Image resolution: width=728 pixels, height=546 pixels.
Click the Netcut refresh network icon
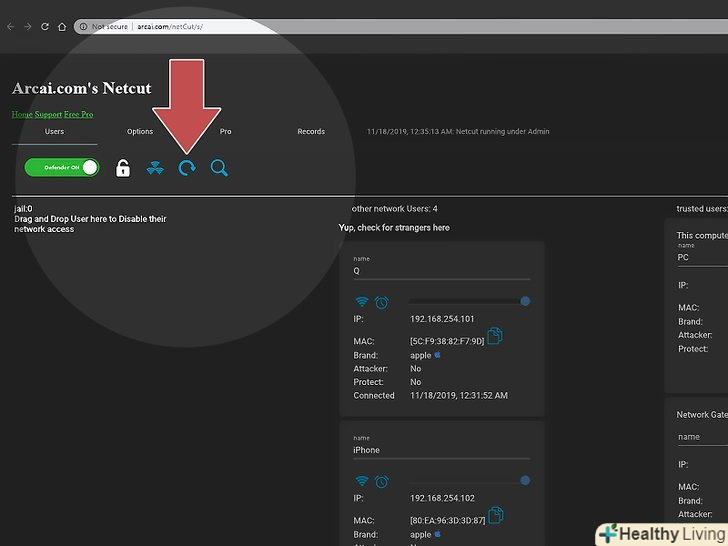pyautogui.click(x=187, y=168)
